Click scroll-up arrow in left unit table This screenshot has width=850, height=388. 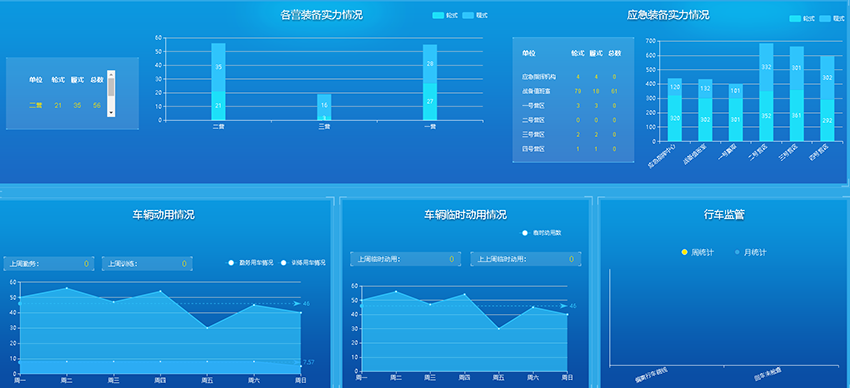click(111, 74)
